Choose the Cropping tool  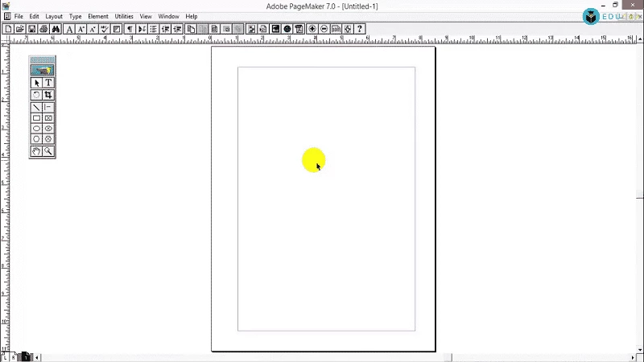(x=48, y=95)
